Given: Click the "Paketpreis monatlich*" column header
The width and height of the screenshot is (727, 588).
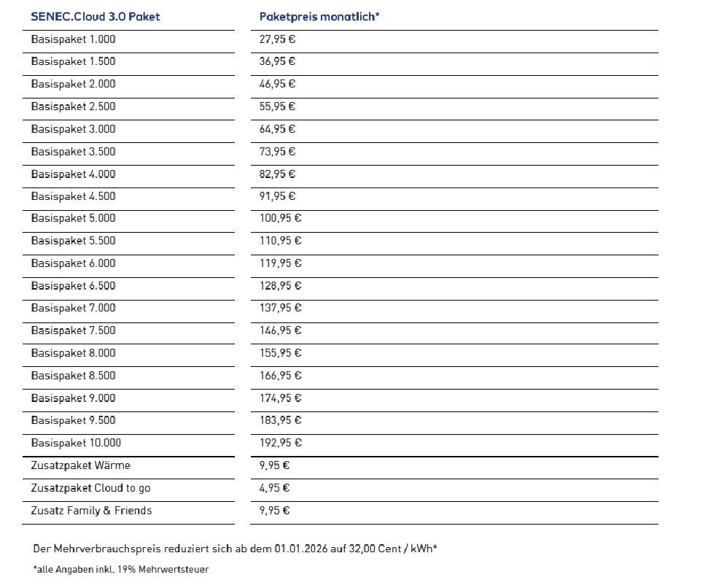Looking at the screenshot, I should click(x=319, y=17).
